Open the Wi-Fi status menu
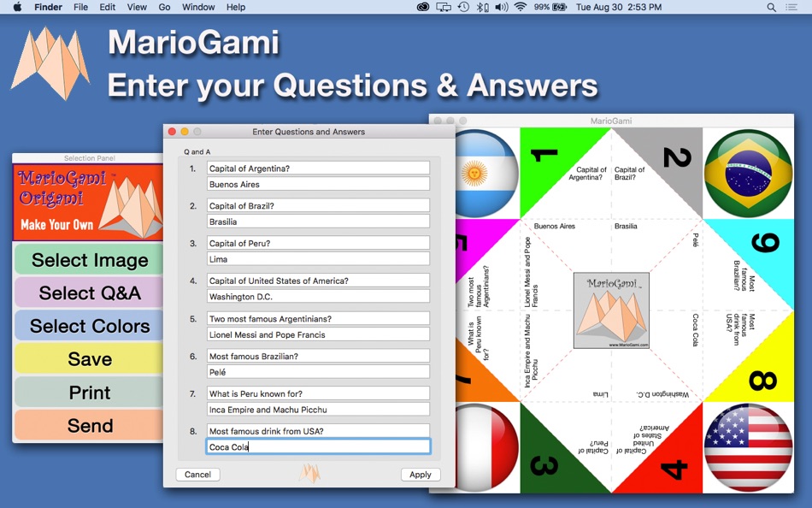 521,7
